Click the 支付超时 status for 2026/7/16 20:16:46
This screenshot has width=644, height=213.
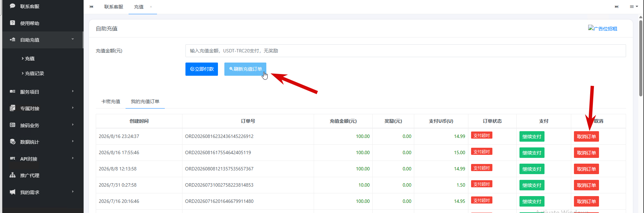(482, 200)
